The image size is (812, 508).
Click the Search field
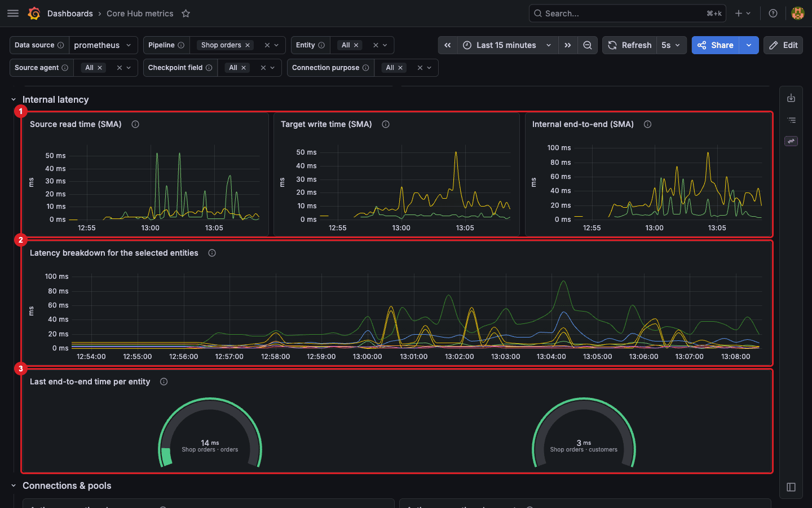pos(627,14)
